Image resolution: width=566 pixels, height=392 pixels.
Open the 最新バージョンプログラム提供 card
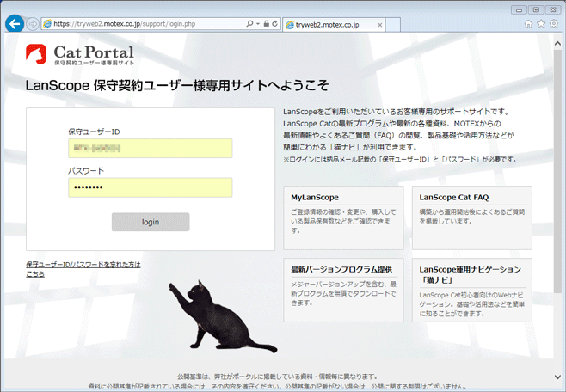point(343,290)
